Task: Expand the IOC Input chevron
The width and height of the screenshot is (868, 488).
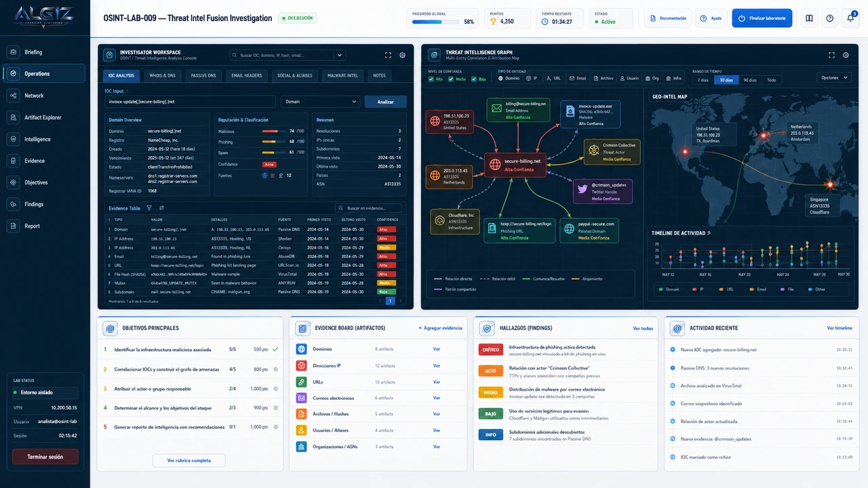Action: click(127, 90)
